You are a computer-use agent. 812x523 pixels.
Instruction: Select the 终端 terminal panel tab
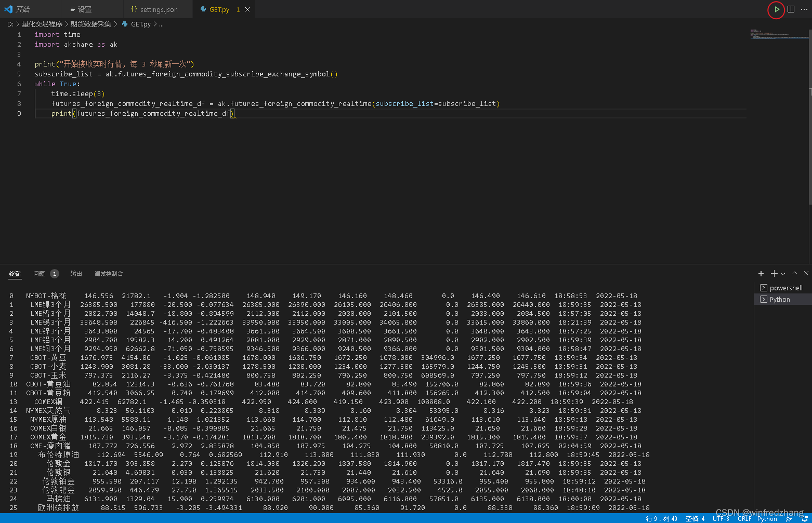click(x=15, y=274)
